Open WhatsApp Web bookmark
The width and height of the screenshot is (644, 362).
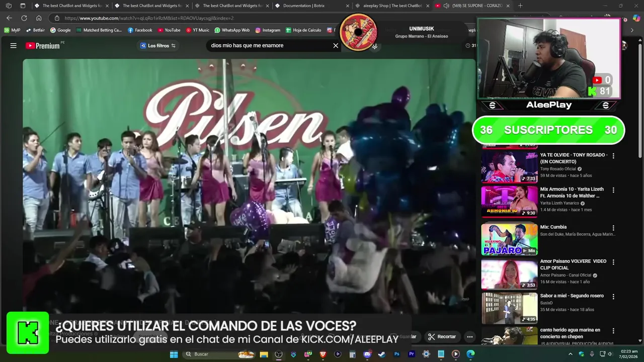pos(232,30)
